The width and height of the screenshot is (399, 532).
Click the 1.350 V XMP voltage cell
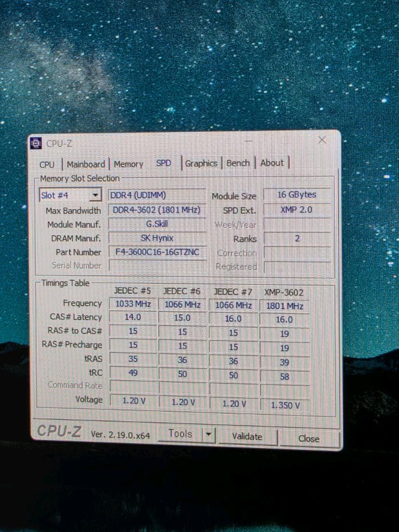(x=285, y=405)
